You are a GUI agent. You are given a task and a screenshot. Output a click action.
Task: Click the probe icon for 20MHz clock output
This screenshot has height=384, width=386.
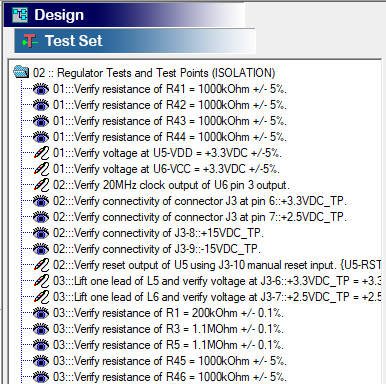pos(41,185)
